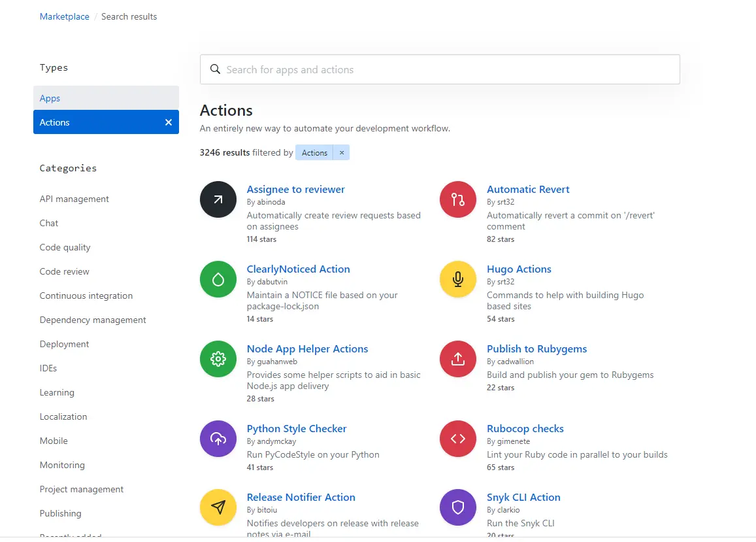Open the Hugo Actions title link

pyautogui.click(x=519, y=269)
